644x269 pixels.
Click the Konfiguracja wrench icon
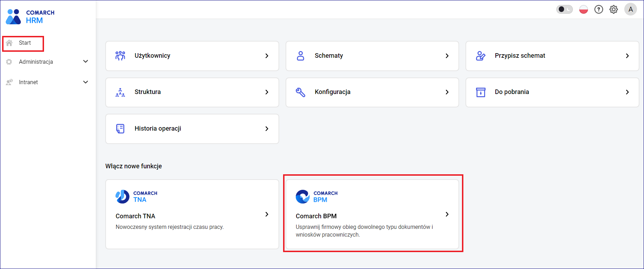(x=300, y=92)
